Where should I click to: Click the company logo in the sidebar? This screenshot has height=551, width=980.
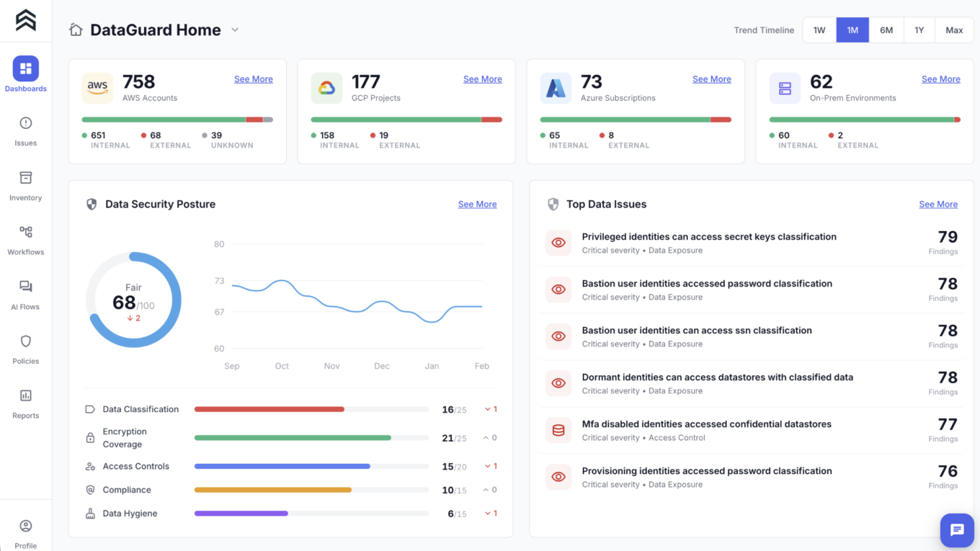[x=26, y=20]
